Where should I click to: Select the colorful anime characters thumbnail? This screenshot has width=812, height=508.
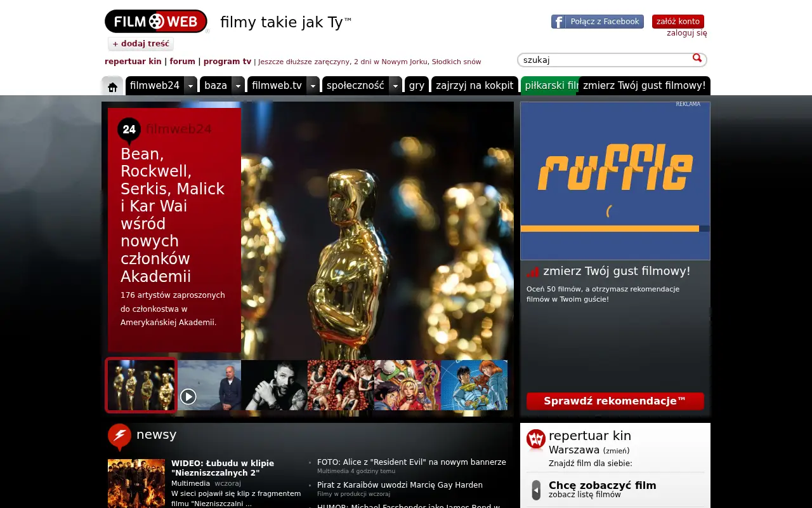point(407,385)
